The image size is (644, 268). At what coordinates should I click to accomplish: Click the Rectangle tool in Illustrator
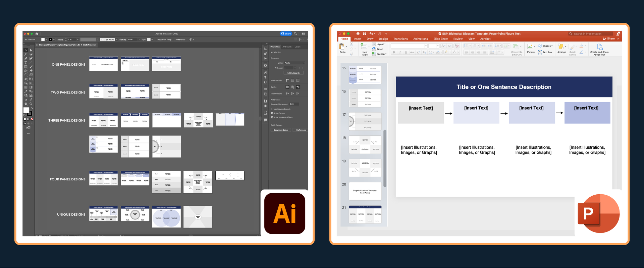(26, 67)
